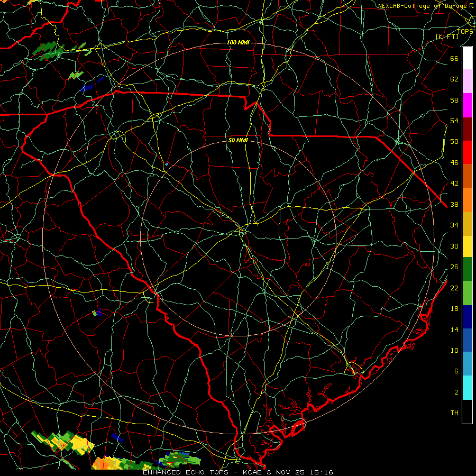Click the medium blue swatch between 10 and 14

point(467,340)
